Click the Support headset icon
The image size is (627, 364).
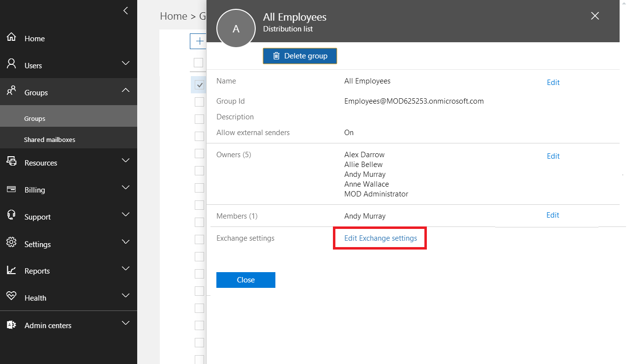11,216
